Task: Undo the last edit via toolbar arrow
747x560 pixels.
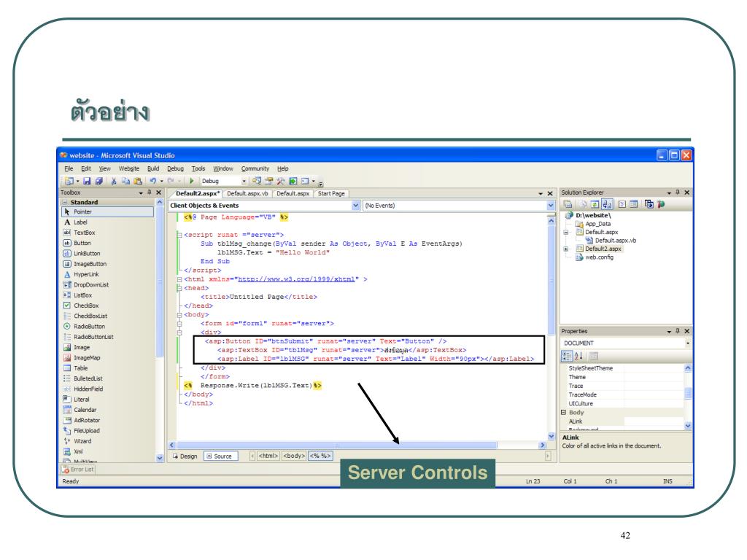Action: [153, 181]
